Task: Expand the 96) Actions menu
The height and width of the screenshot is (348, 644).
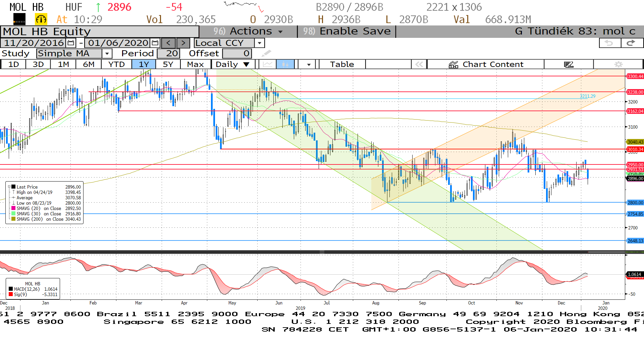Action: 248,31
